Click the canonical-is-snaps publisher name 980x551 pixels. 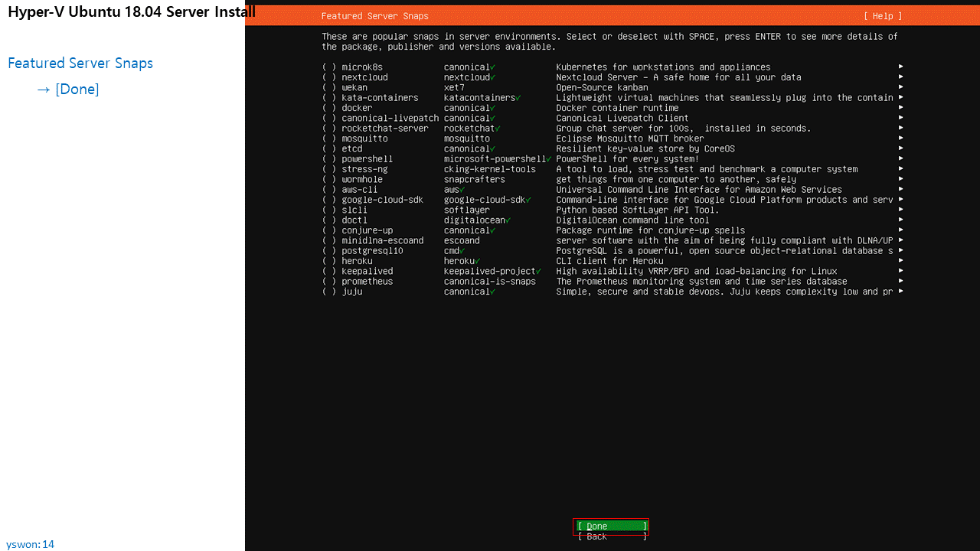[x=490, y=282]
